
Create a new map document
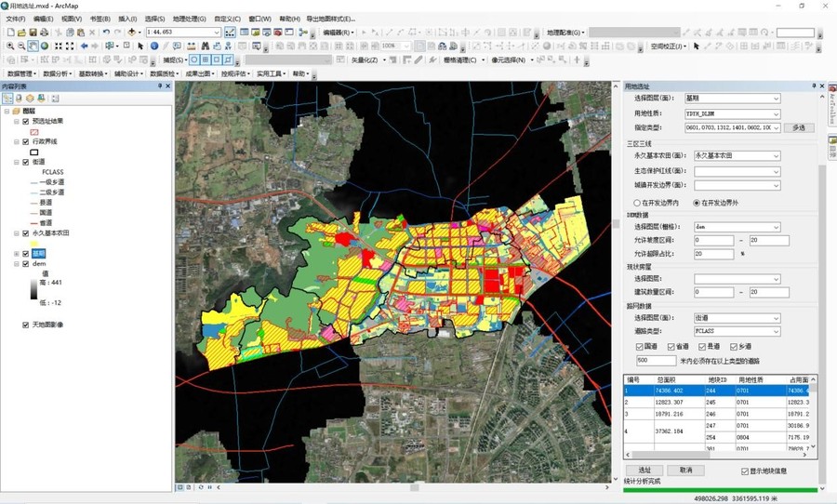click(10, 33)
